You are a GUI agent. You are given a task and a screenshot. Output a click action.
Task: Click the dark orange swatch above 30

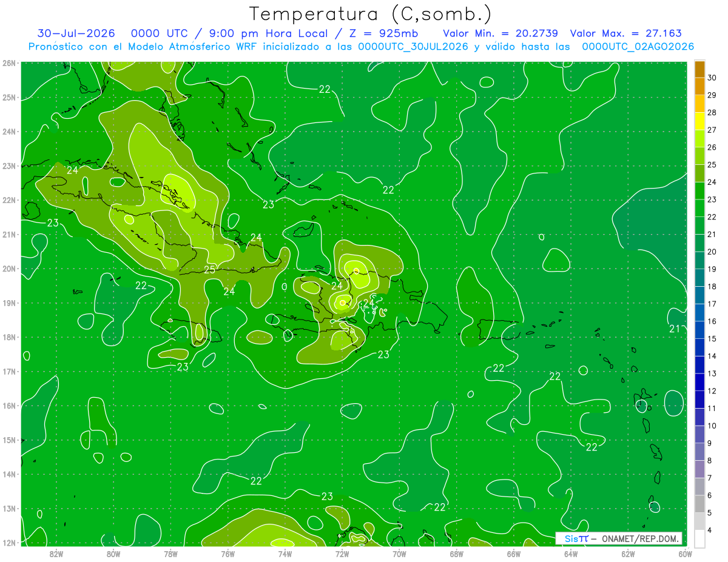(x=699, y=69)
